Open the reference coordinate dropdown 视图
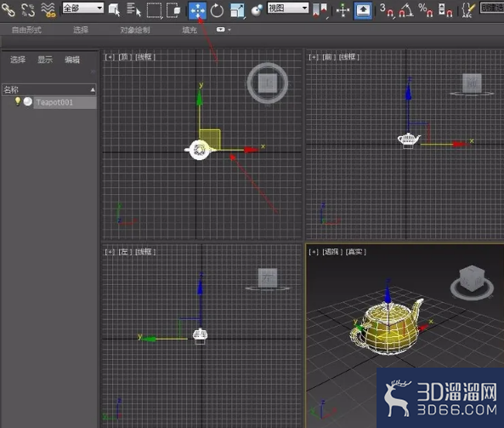The image size is (504, 428). (288, 8)
